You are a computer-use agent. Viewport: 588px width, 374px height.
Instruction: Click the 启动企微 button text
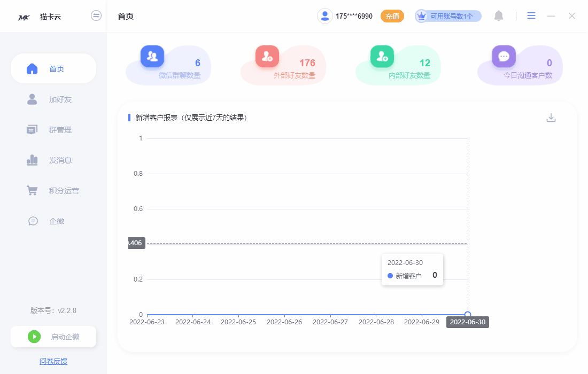coord(65,337)
